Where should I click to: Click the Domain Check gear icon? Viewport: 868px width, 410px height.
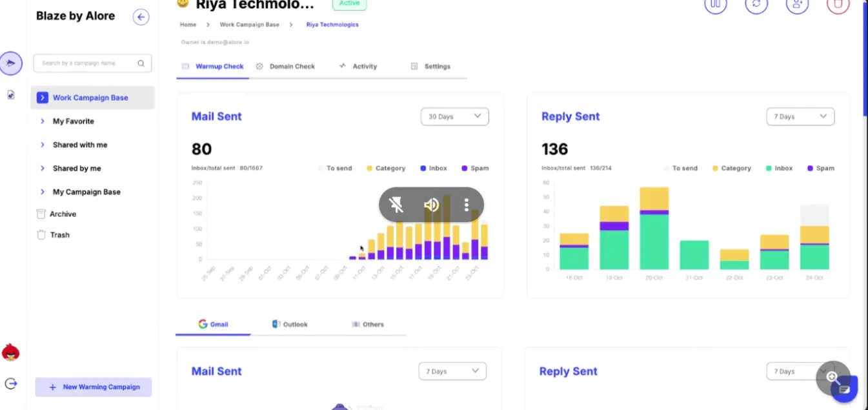[259, 67]
